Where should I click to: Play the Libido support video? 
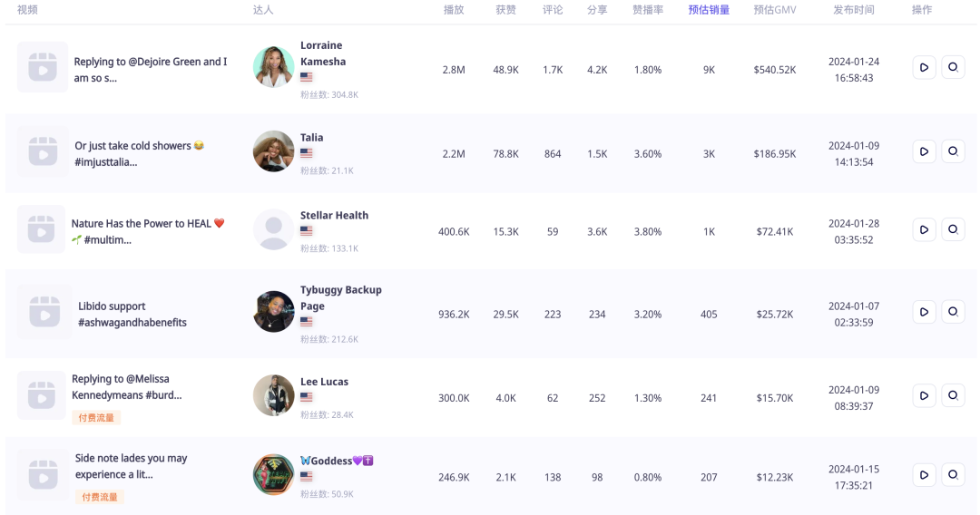point(924,312)
